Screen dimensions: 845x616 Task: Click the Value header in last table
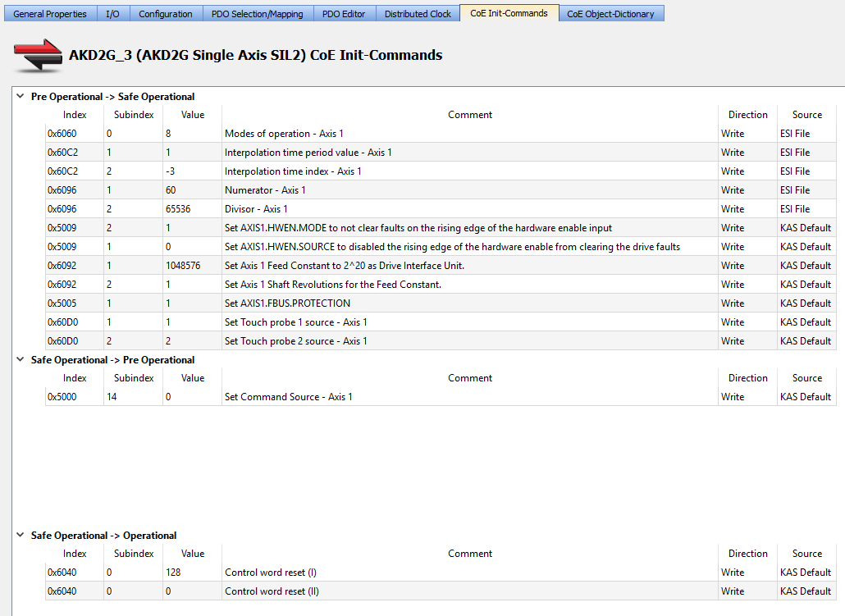(x=193, y=553)
